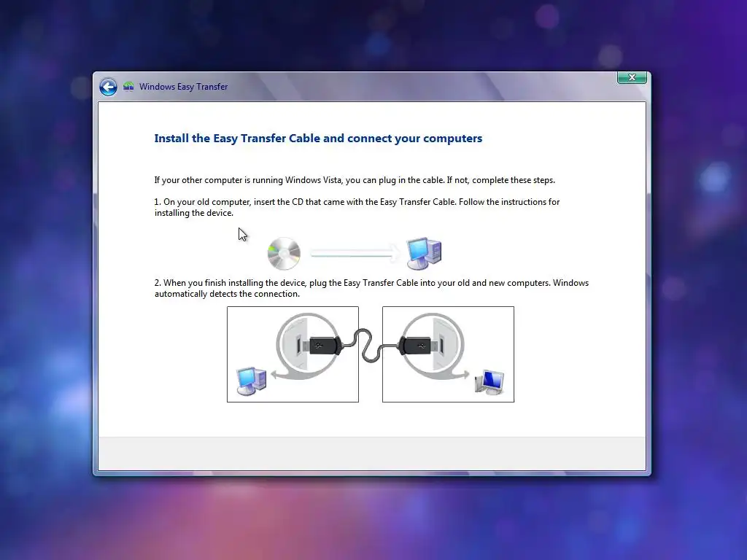
Task: Click the computer icon beside the CD arrow
Action: [x=424, y=253]
